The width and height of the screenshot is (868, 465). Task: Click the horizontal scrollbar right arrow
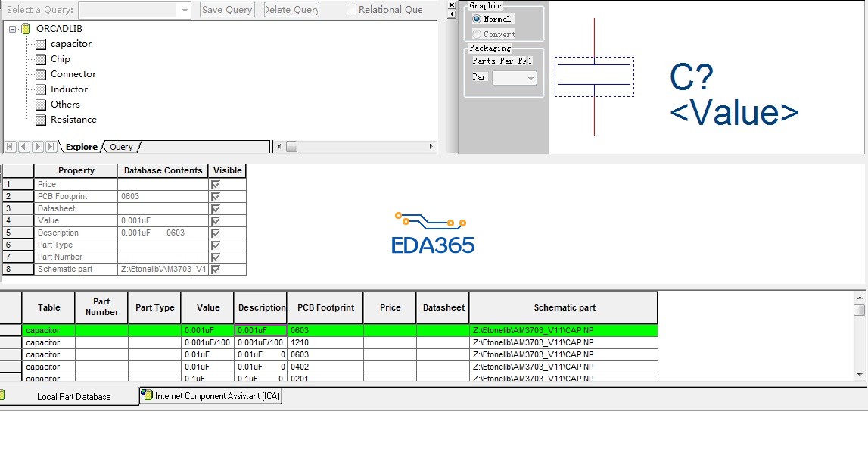(431, 147)
